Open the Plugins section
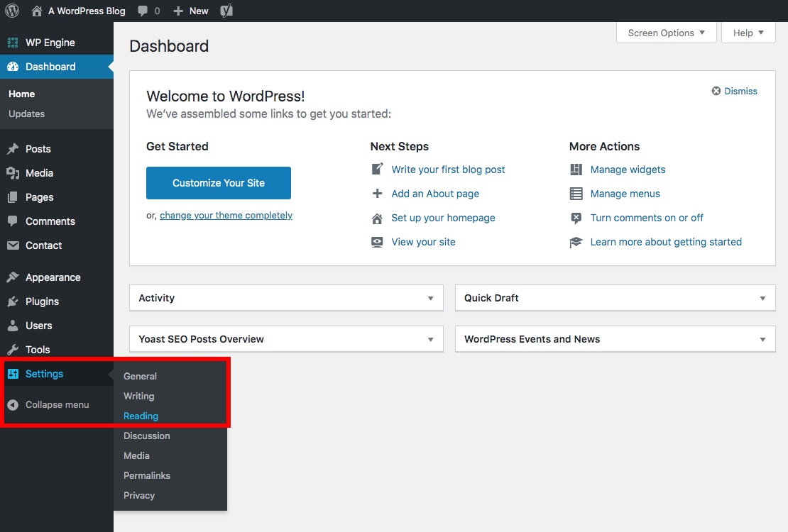Viewport: 788px width, 532px height. click(x=41, y=301)
